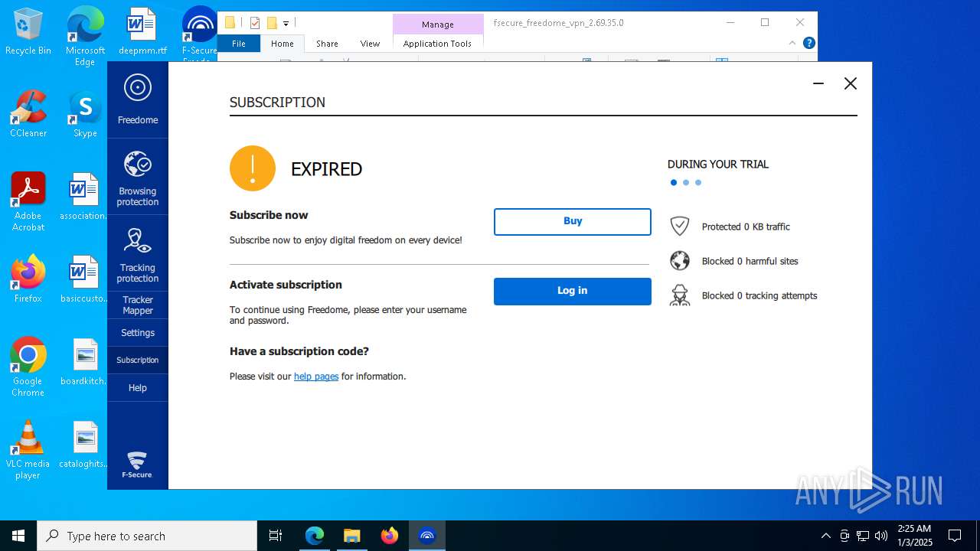Collapse the Explorer ribbon chevron
The height and width of the screenshot is (551, 980).
click(x=792, y=43)
